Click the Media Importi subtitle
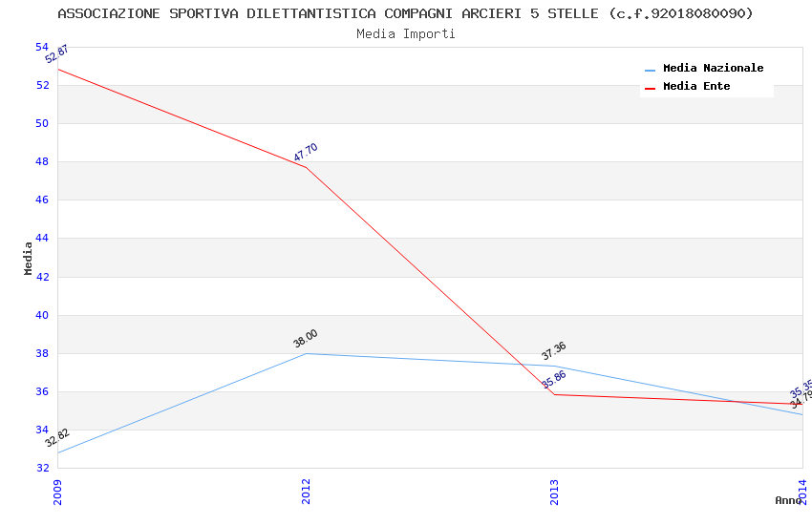 click(x=405, y=33)
